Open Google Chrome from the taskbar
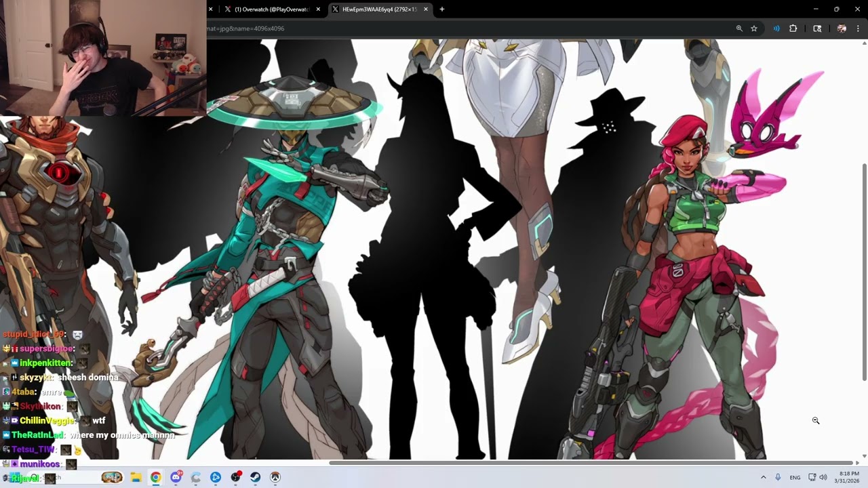 (156, 477)
